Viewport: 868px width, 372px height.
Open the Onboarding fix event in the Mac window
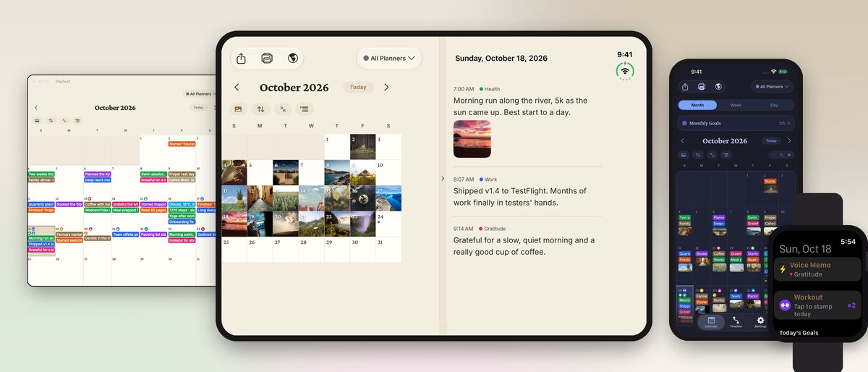pos(182,221)
